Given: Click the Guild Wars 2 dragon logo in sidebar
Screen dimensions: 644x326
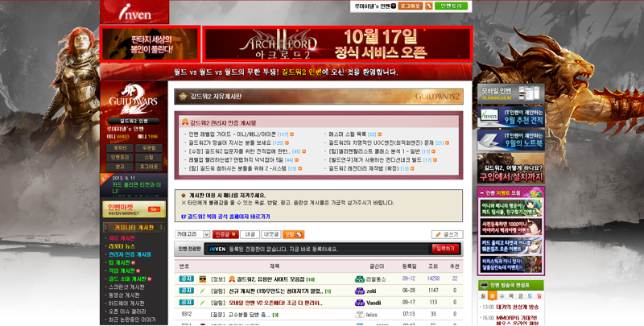Looking at the screenshot, I should [x=133, y=99].
